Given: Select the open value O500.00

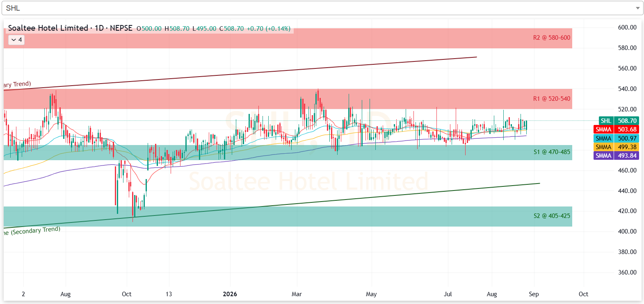Looking at the screenshot, I should 149,29.
